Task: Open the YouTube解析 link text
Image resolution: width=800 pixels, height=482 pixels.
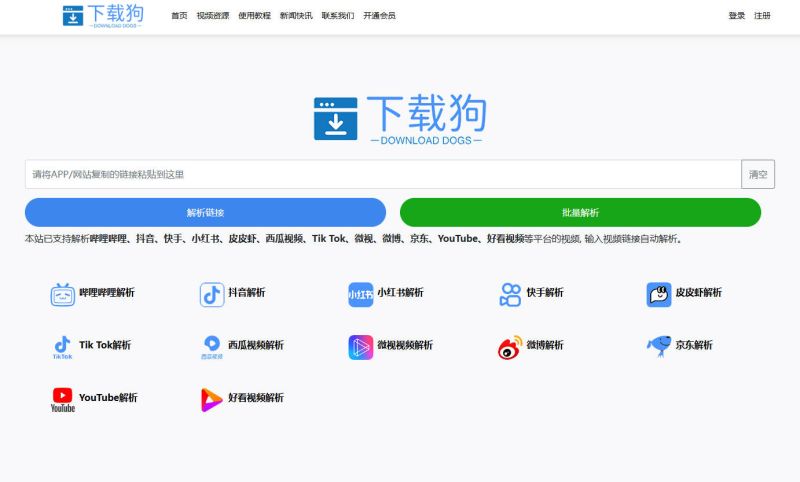Action: (x=108, y=397)
